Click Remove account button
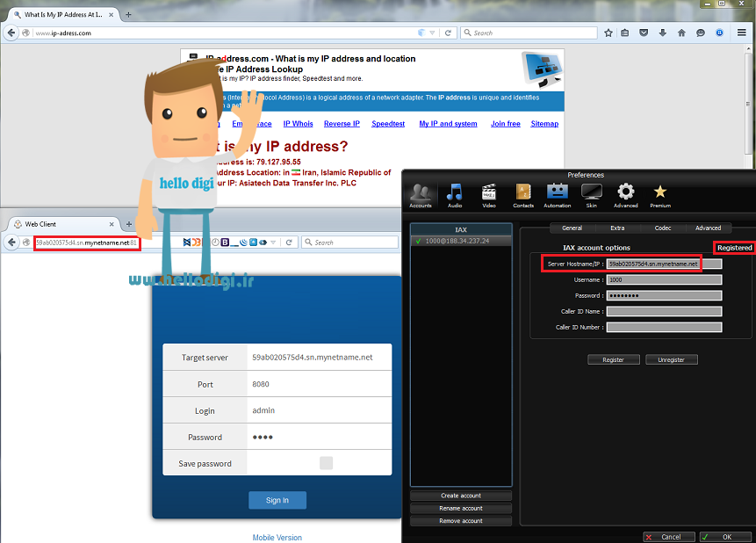Image resolution: width=756 pixels, height=543 pixels. pos(461,521)
